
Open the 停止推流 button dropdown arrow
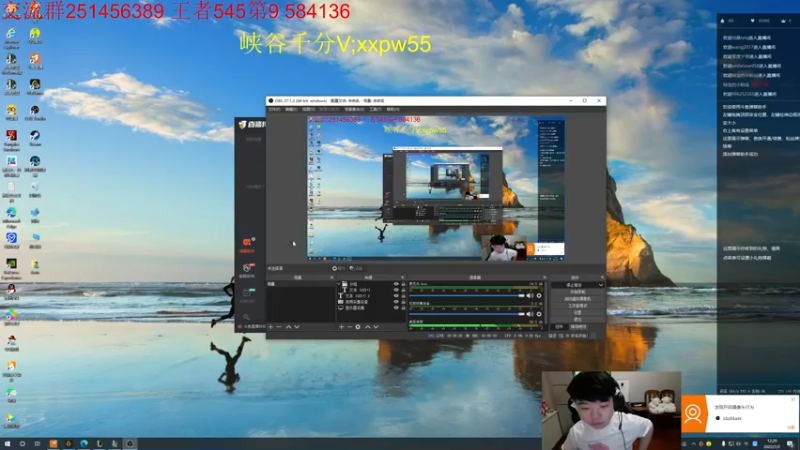(601, 285)
